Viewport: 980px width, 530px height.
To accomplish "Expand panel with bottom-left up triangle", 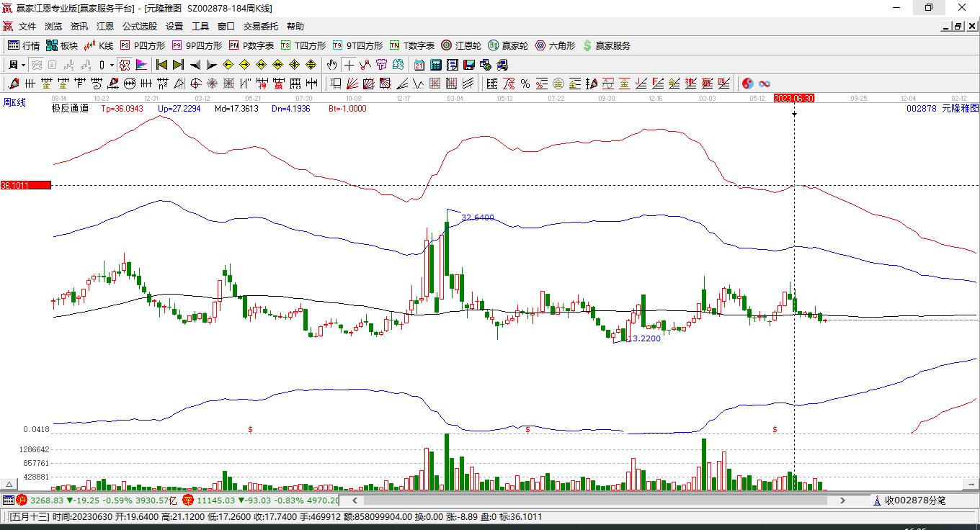I will pos(9,485).
